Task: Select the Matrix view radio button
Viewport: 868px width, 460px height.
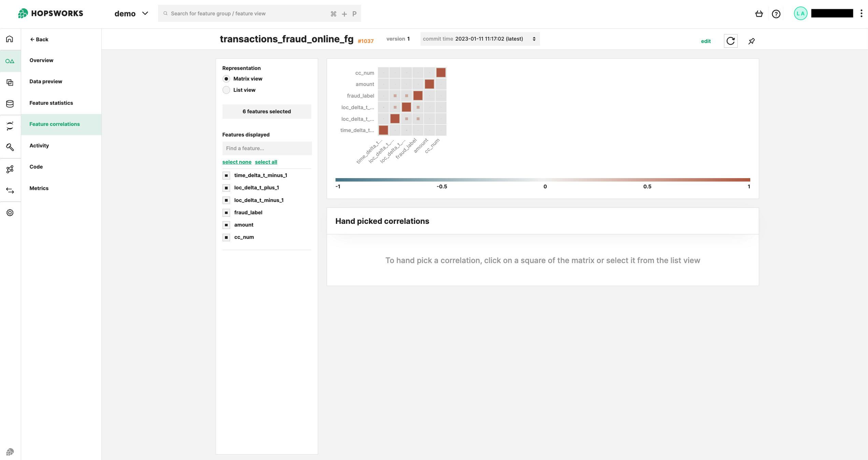Action: [226, 79]
